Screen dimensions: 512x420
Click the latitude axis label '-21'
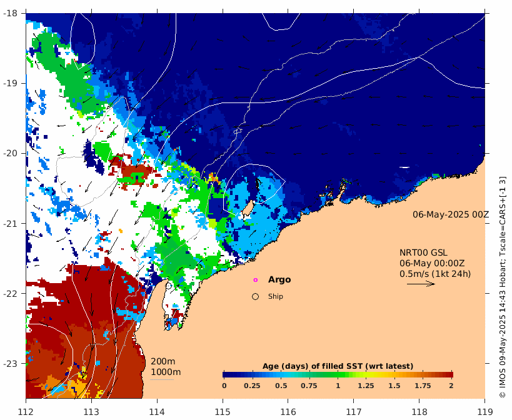pyautogui.click(x=11, y=224)
